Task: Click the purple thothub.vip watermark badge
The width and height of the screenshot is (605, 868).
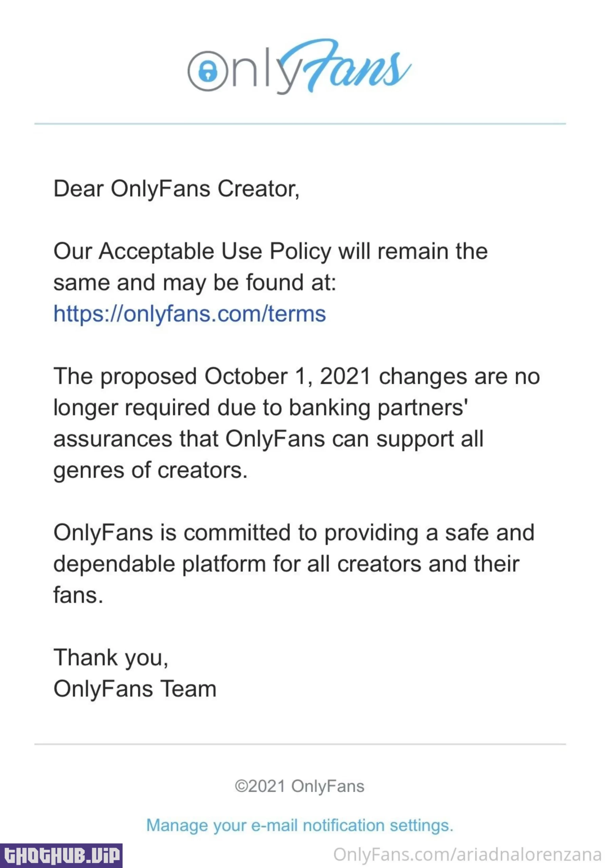Action: coord(61,855)
